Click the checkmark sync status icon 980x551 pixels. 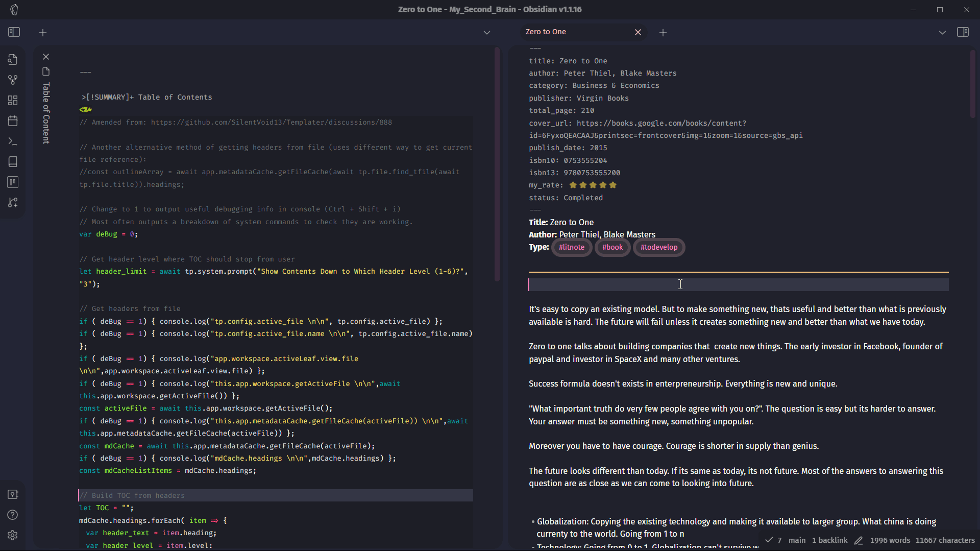pyautogui.click(x=769, y=540)
